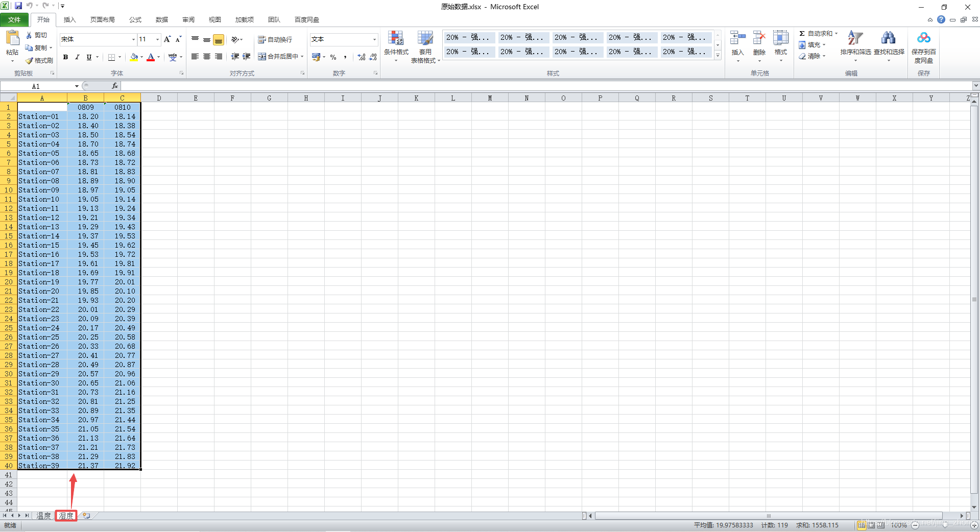Click the Undo arrow icon

tap(30, 6)
